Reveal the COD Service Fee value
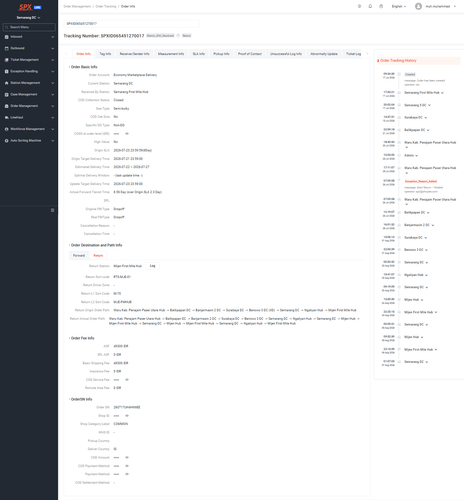The image size is (464, 500). tap(127, 380)
